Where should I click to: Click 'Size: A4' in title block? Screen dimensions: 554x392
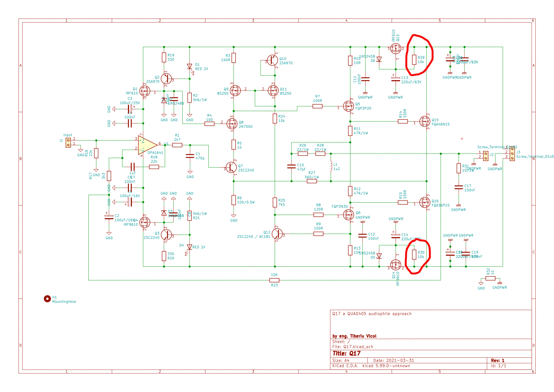[x=341, y=360]
